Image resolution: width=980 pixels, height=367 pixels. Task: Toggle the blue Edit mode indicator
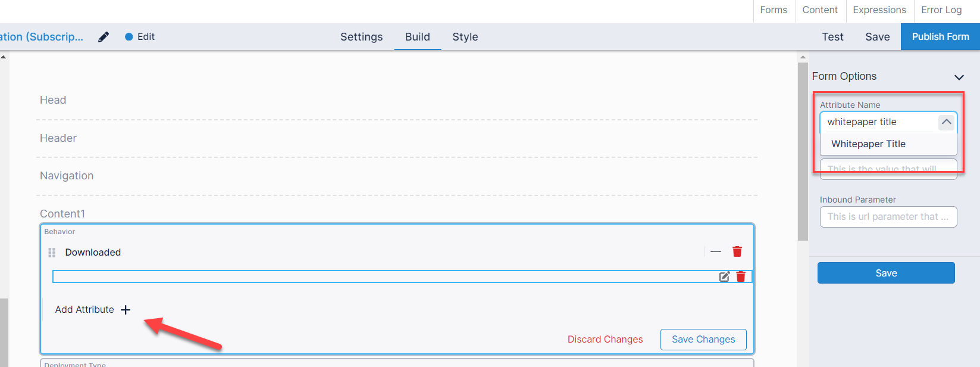(129, 37)
